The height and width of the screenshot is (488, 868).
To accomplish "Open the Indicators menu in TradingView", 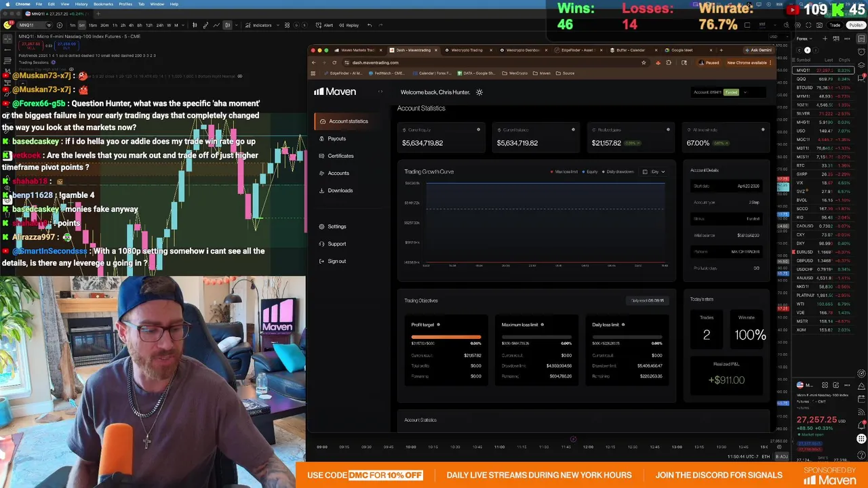I will pos(258,25).
